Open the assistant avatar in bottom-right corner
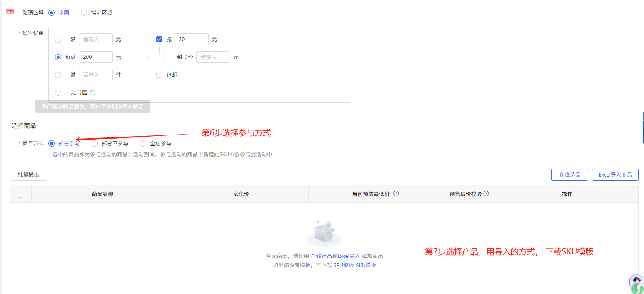 click(636, 284)
